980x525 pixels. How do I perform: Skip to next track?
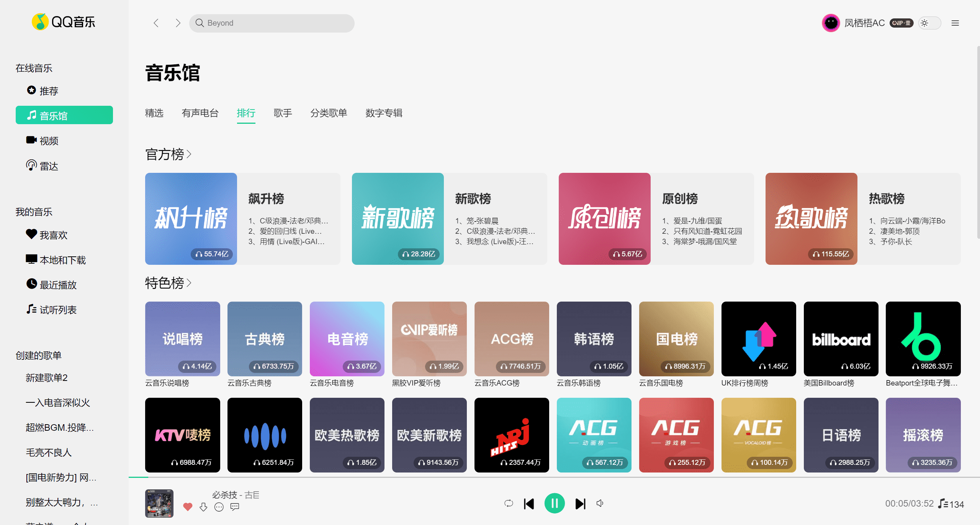[581, 504]
